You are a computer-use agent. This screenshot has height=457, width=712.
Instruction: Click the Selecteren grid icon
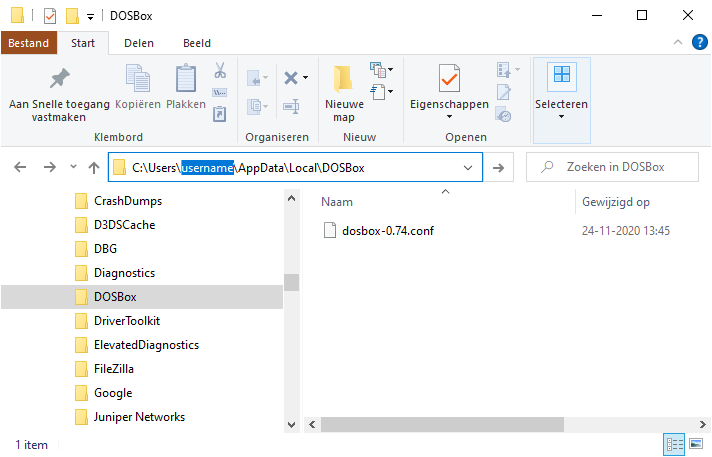[562, 75]
